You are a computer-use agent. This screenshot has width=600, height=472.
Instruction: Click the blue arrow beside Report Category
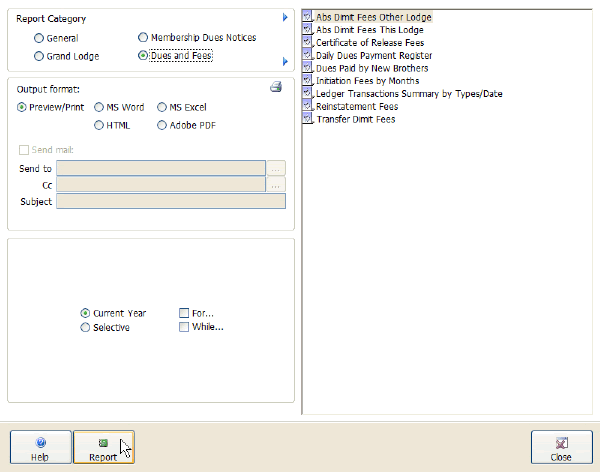tap(285, 18)
